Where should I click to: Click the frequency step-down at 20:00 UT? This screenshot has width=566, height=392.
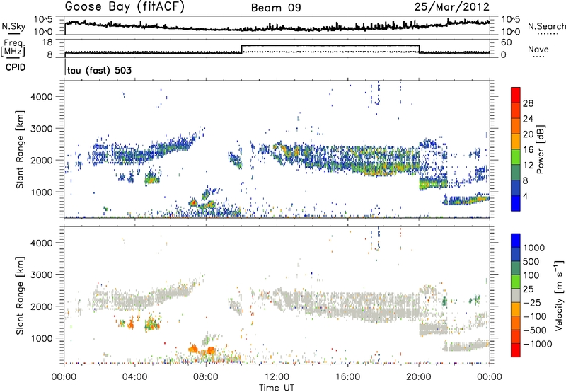point(419,50)
